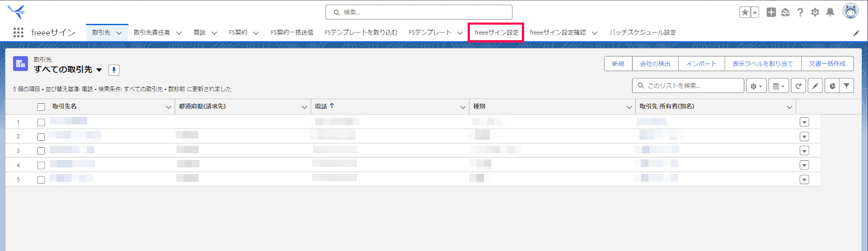Open the Setup gear icon in header

(815, 12)
